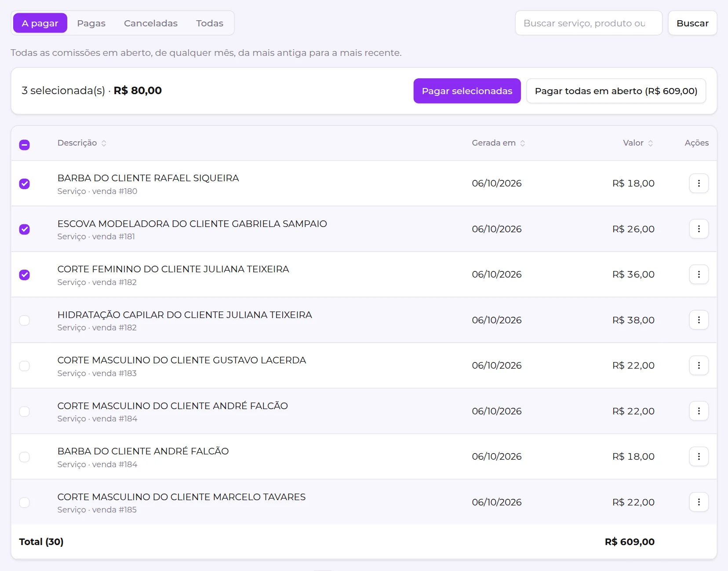Open actions menu for Barba André Falcão row
Viewport: 728px width, 571px height.
pos(699,457)
